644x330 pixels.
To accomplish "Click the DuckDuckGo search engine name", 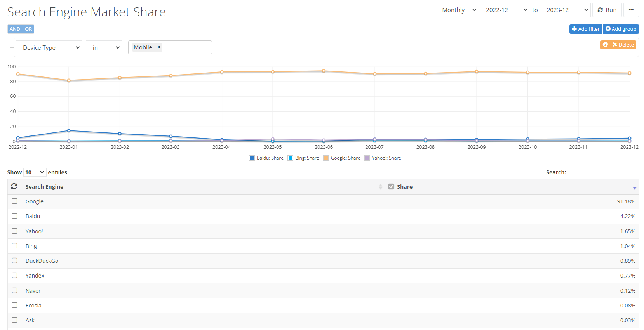I will point(42,261).
